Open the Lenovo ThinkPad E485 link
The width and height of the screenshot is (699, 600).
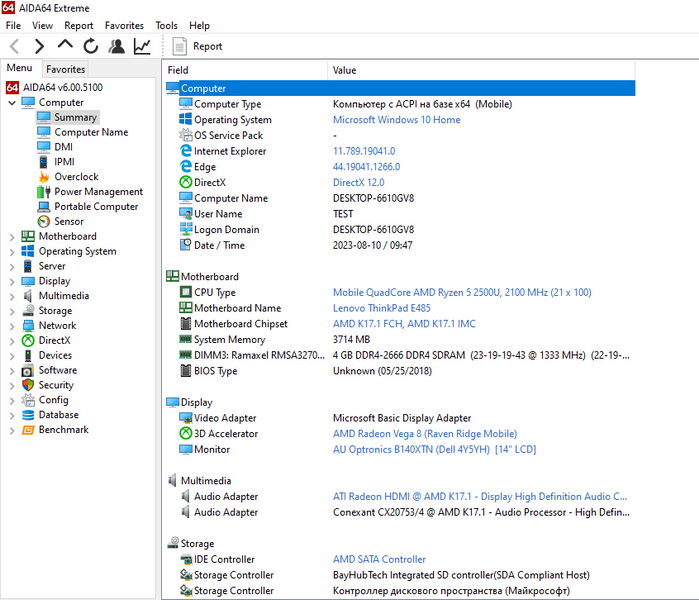point(382,308)
